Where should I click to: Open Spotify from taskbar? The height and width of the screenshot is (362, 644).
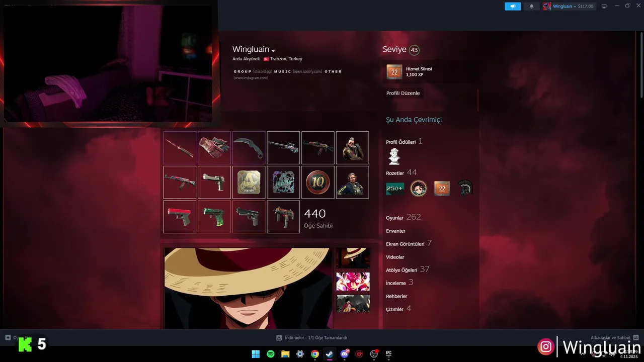click(x=271, y=354)
